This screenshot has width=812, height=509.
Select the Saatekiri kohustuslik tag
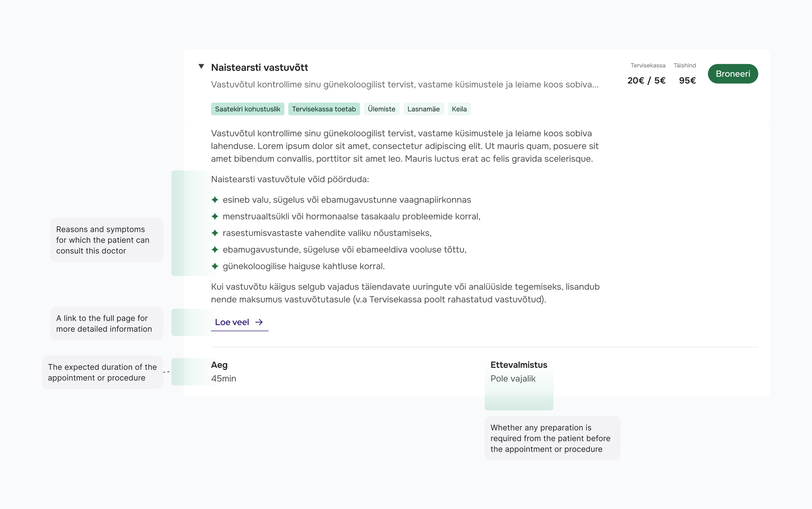click(x=248, y=109)
